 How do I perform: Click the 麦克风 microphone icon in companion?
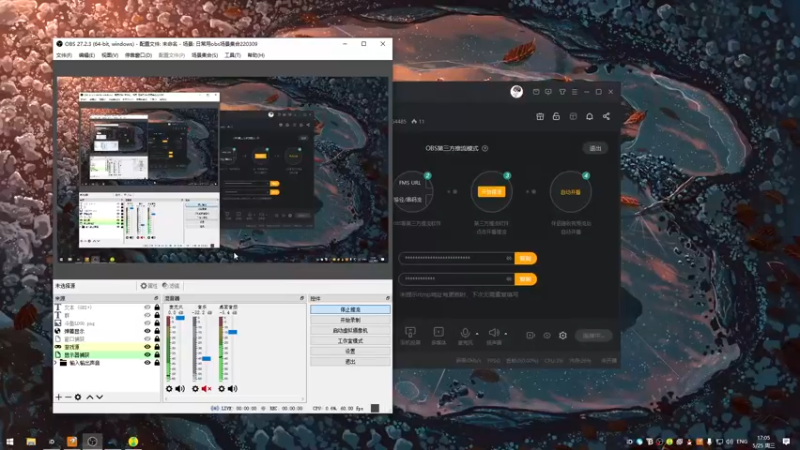pyautogui.click(x=465, y=332)
